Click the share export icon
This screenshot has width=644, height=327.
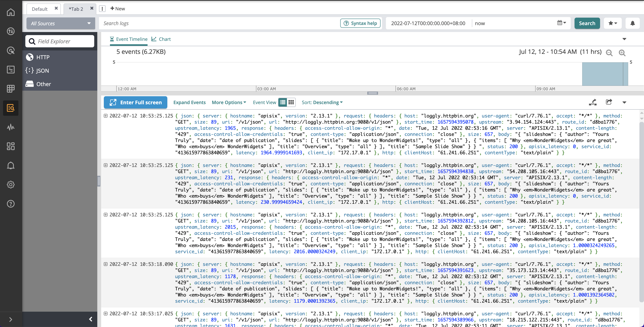[609, 102]
